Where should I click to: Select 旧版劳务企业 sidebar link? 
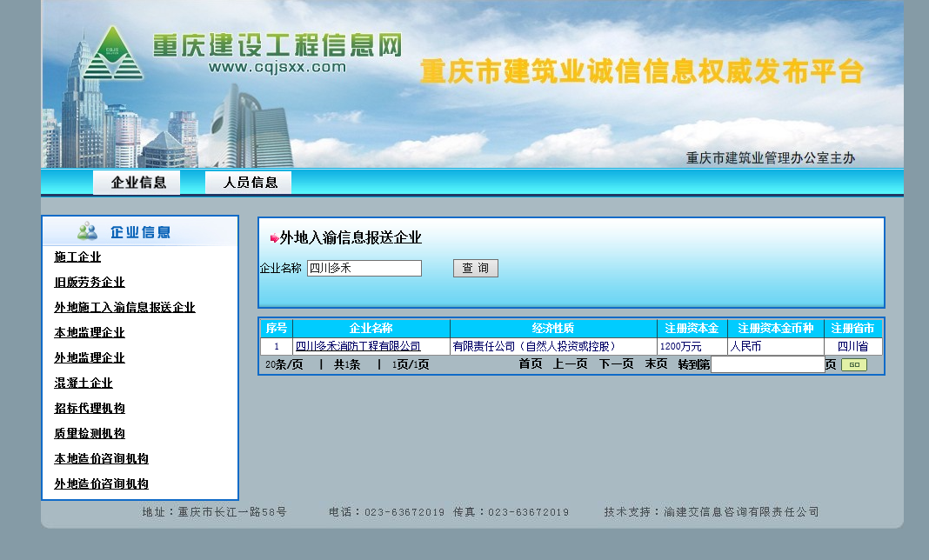(x=90, y=283)
